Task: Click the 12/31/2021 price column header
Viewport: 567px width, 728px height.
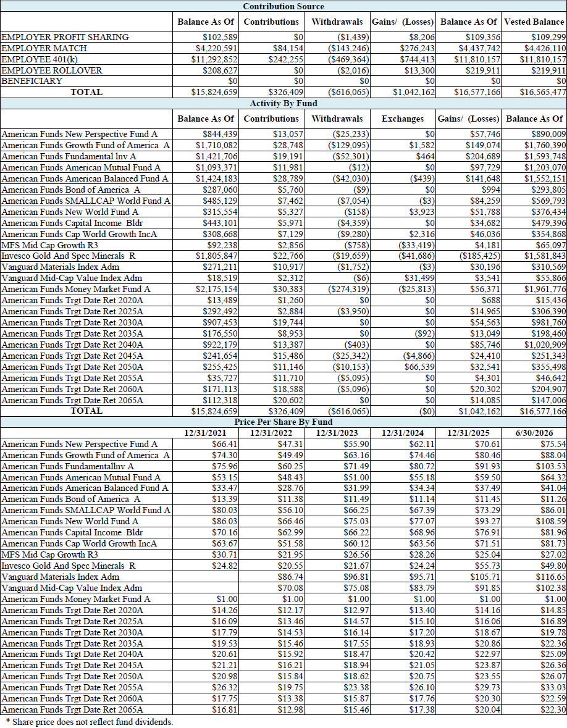Action: click(205, 433)
